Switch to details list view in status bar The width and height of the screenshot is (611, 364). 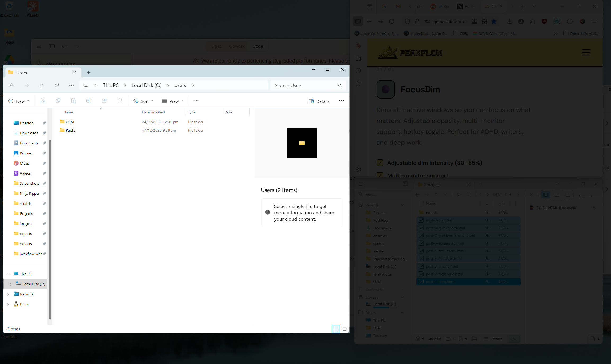(336, 329)
